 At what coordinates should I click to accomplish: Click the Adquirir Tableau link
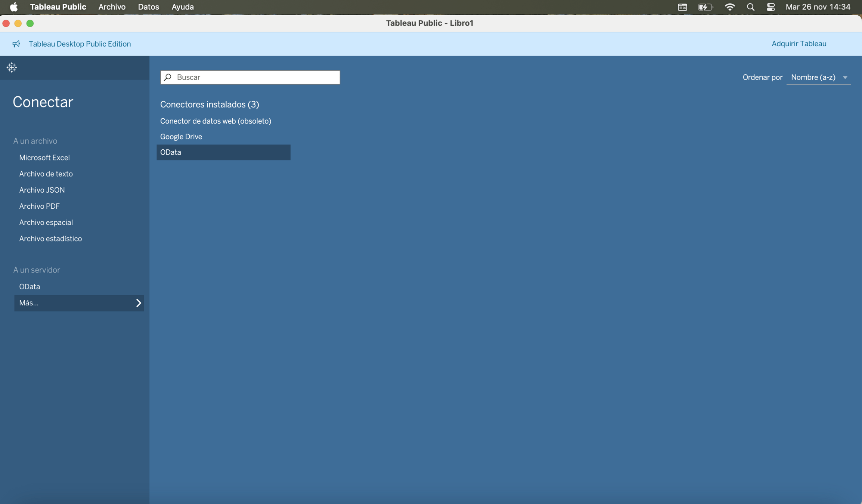pos(799,44)
